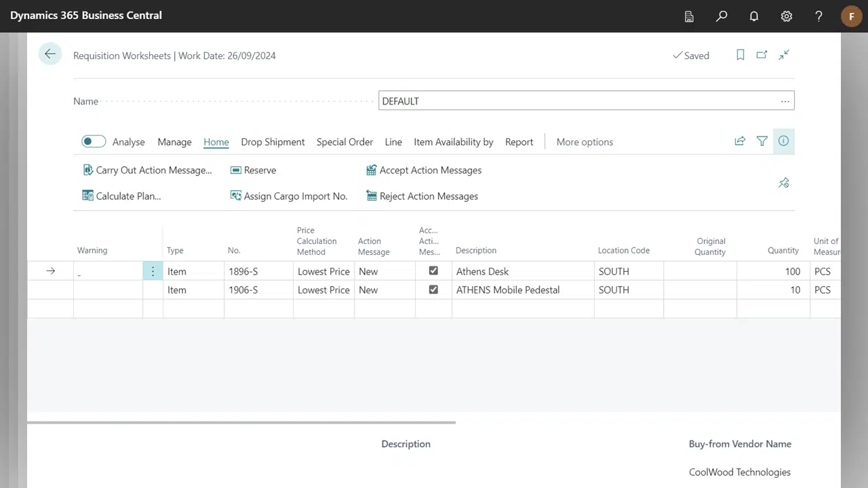This screenshot has height=488, width=868.
Task: Open page in new window icon
Action: (x=762, y=55)
